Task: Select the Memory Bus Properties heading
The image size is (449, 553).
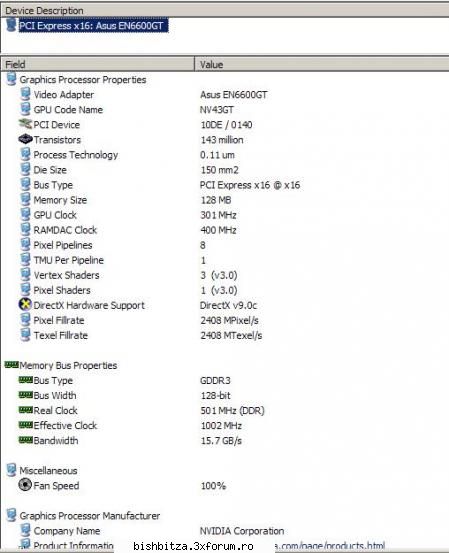Action: (68, 365)
